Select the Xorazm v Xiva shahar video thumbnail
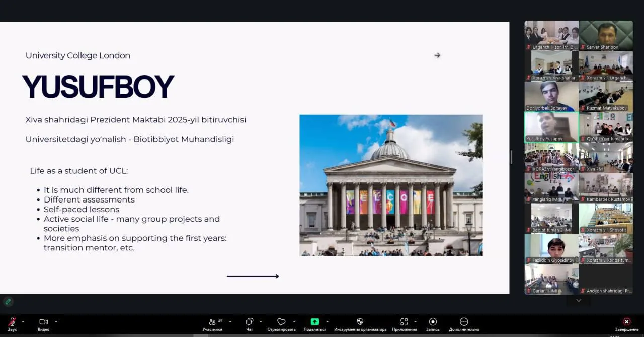This screenshot has height=337, width=644. [551, 66]
